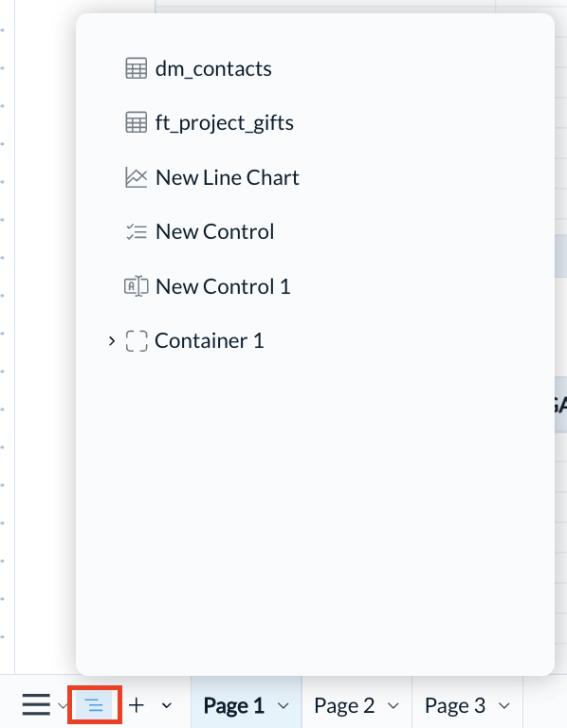Add a new page with the plus icon

[137, 705]
